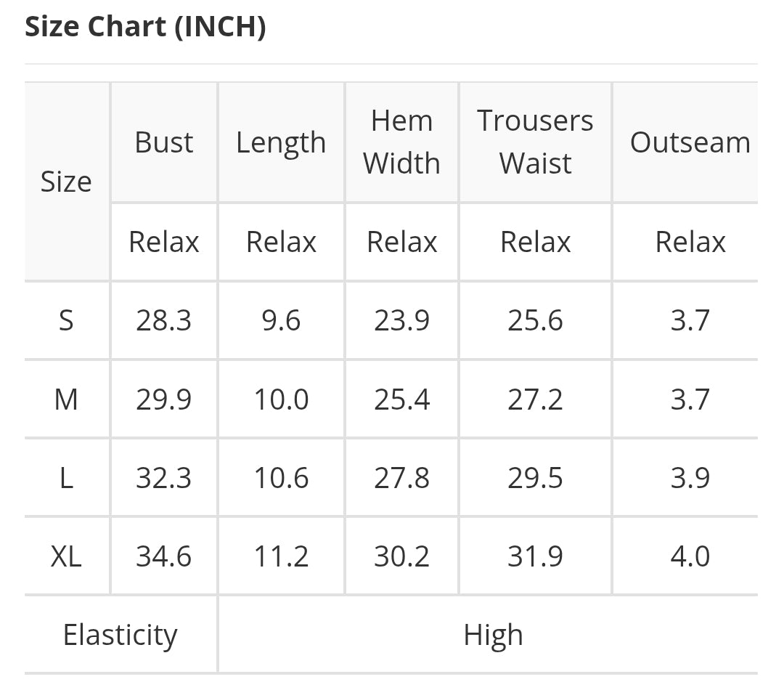Image resolution: width=784 pixels, height=690 pixels.
Task: Select the Length column header
Action: (x=281, y=142)
